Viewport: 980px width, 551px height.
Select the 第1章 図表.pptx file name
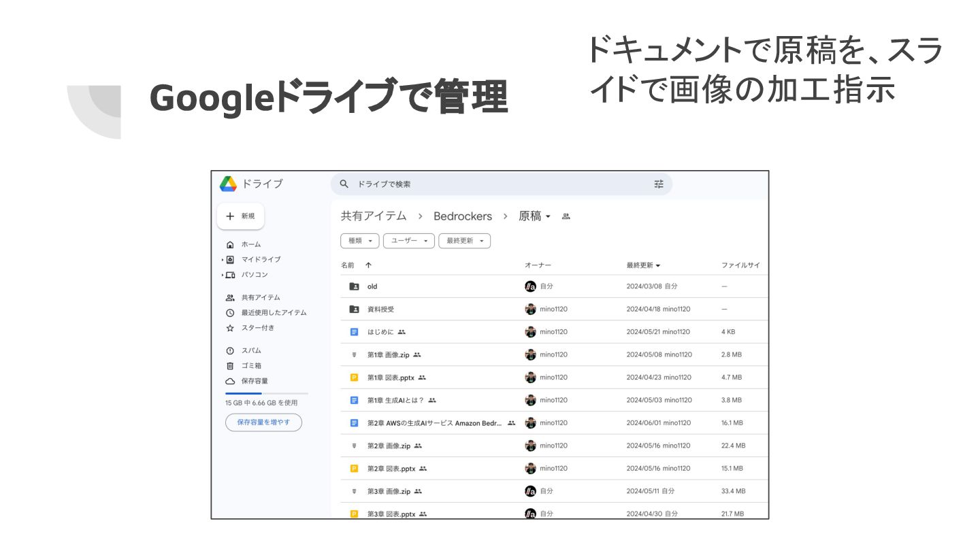pos(391,378)
